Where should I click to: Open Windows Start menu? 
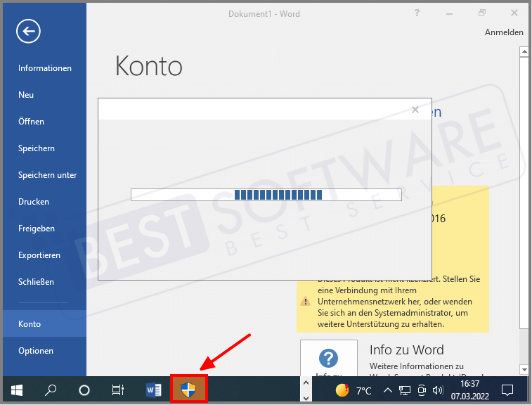16,390
